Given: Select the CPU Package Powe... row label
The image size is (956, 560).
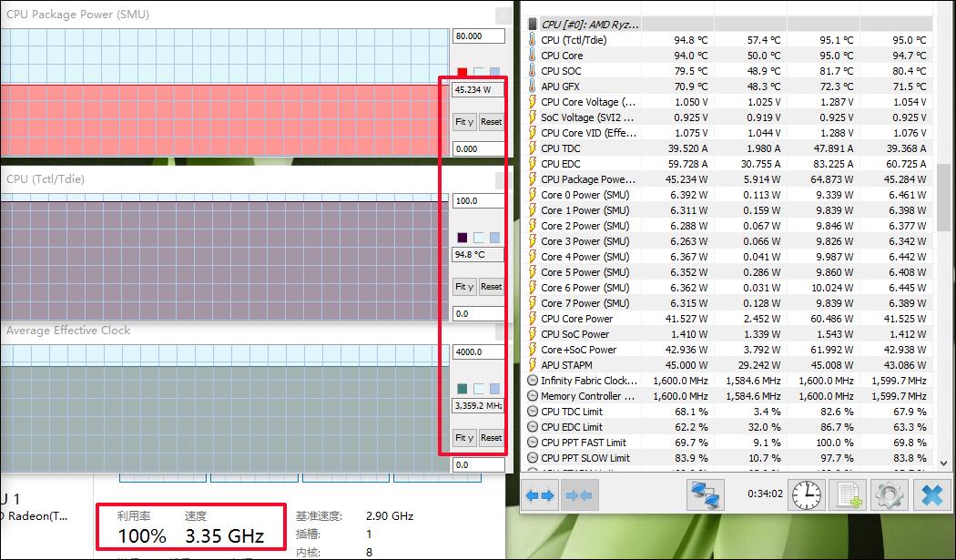Looking at the screenshot, I should (x=588, y=179).
